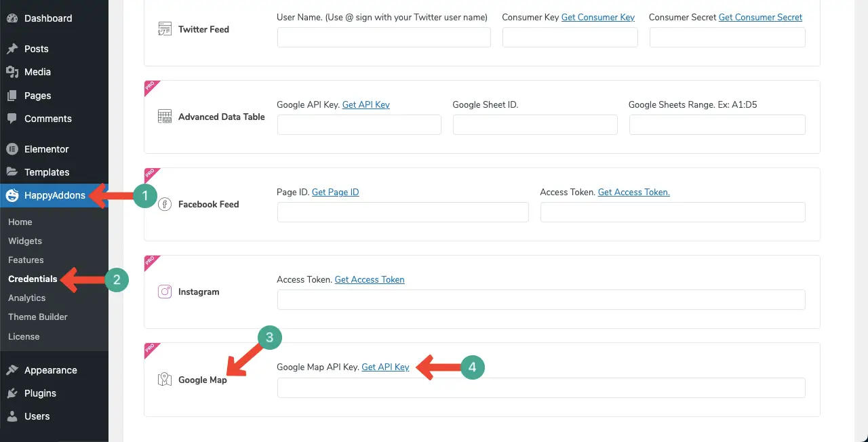Open Theme Builder submenu item

(x=38, y=317)
